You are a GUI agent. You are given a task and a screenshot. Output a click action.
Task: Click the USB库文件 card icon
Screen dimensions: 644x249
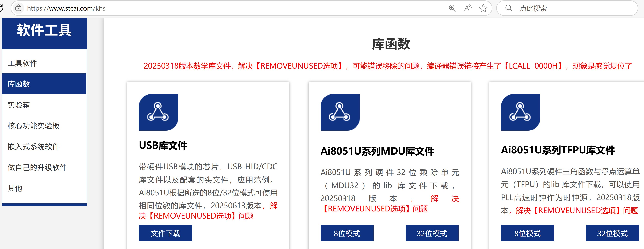coord(158,112)
